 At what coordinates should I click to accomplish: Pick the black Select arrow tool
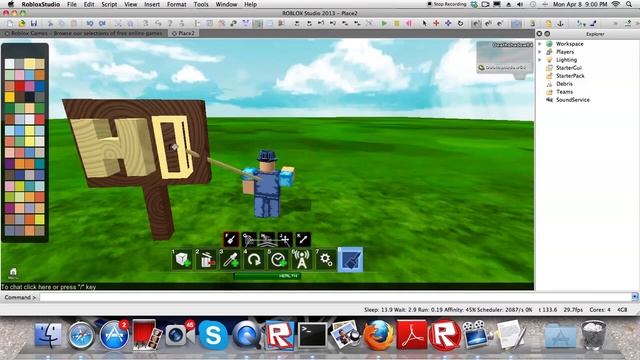pyautogui.click(x=424, y=24)
